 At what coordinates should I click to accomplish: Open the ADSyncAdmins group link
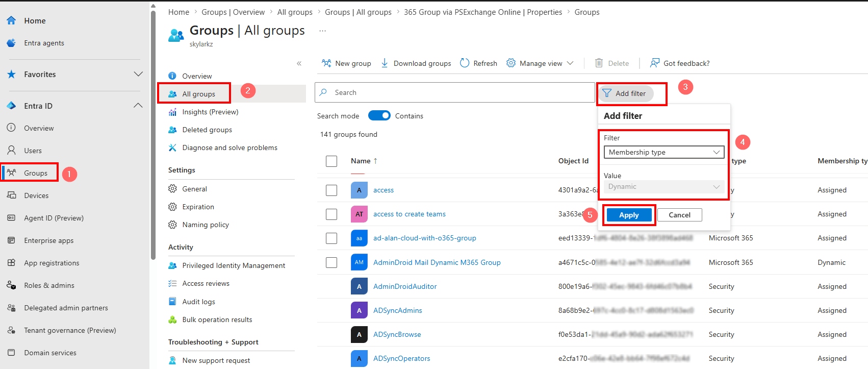[398, 310]
